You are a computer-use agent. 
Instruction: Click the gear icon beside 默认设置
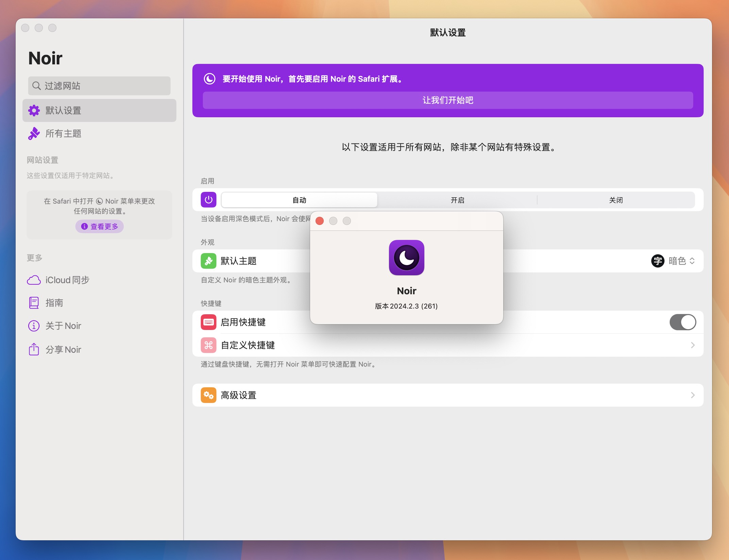(34, 110)
